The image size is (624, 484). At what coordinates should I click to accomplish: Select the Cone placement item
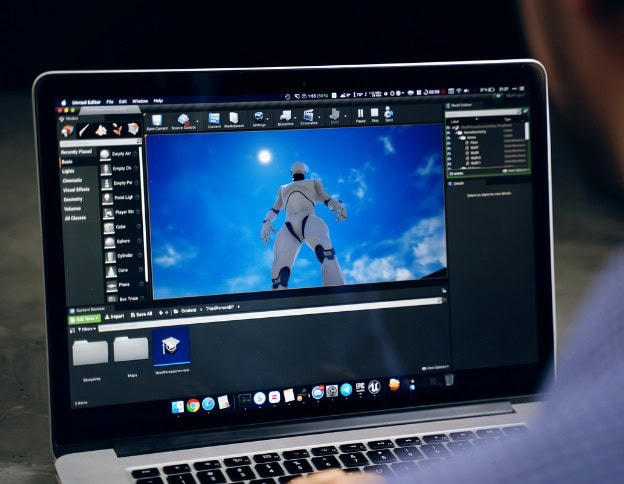[x=123, y=270]
